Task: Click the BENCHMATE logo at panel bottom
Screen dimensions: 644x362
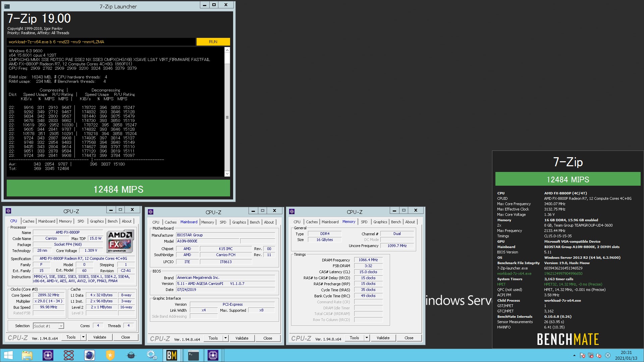Action: 568,339
